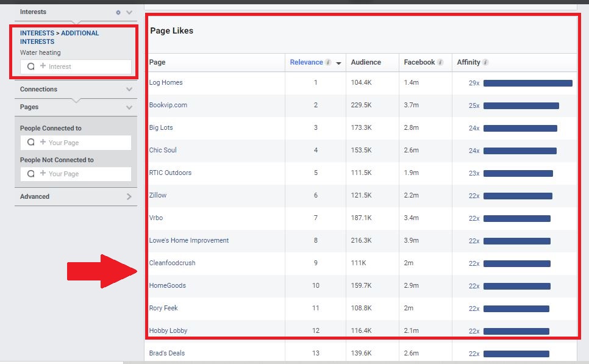Open the Bookvip.com page link
Viewport: 589px width, 364px height.
(x=168, y=105)
